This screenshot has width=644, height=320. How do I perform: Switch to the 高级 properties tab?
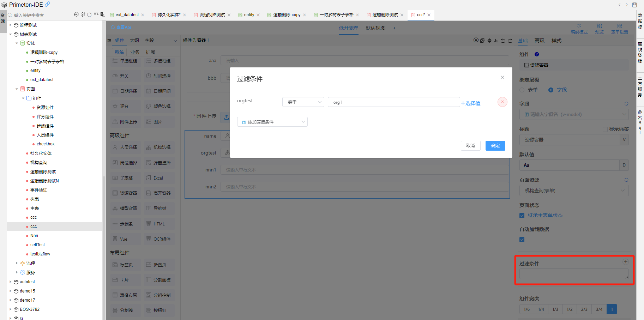(x=539, y=41)
